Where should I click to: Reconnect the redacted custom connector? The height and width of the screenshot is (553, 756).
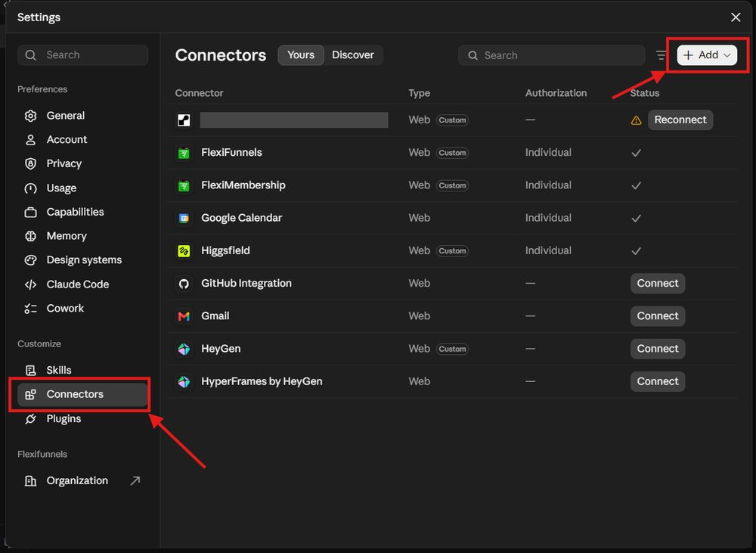click(680, 120)
